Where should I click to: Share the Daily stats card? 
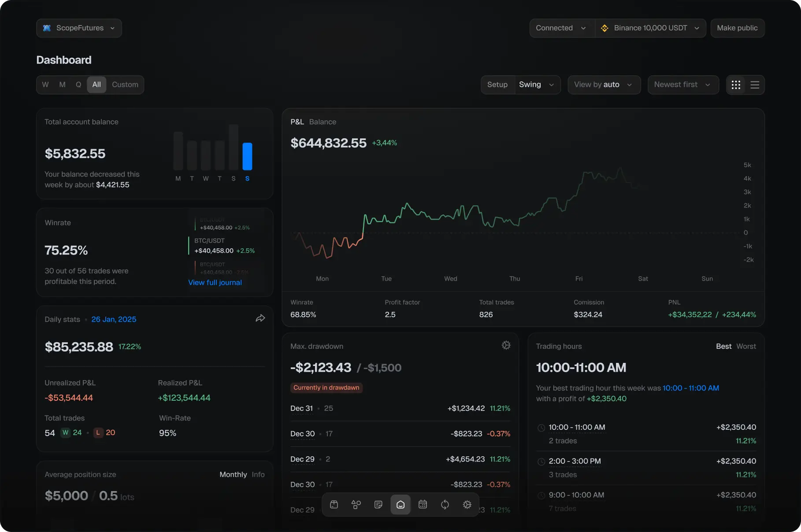coord(260,318)
